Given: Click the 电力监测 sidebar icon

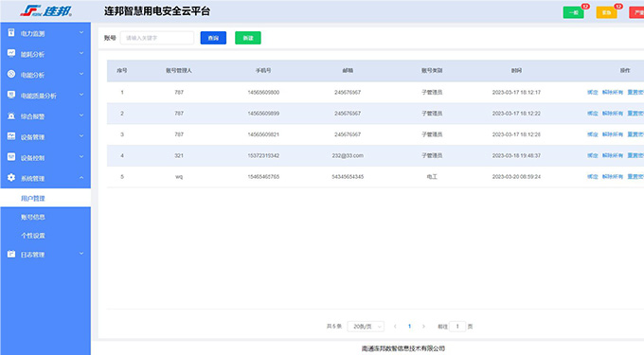Looking at the screenshot, I should coord(11,32).
